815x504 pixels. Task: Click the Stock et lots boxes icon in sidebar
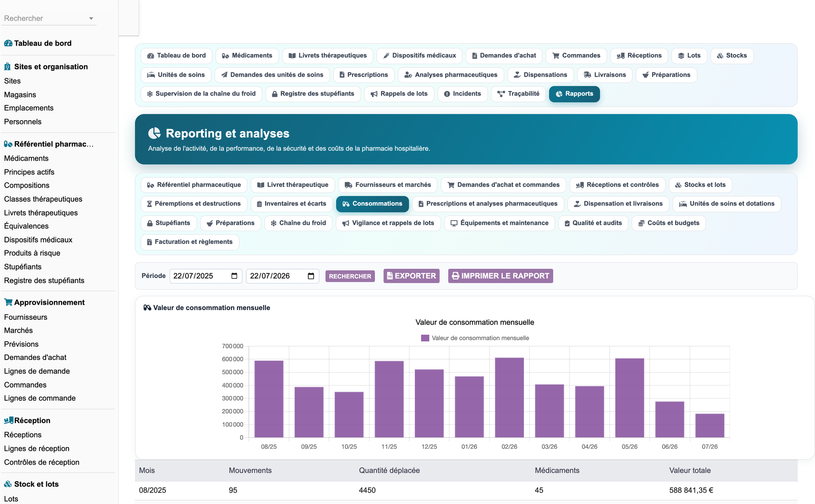coord(8,484)
